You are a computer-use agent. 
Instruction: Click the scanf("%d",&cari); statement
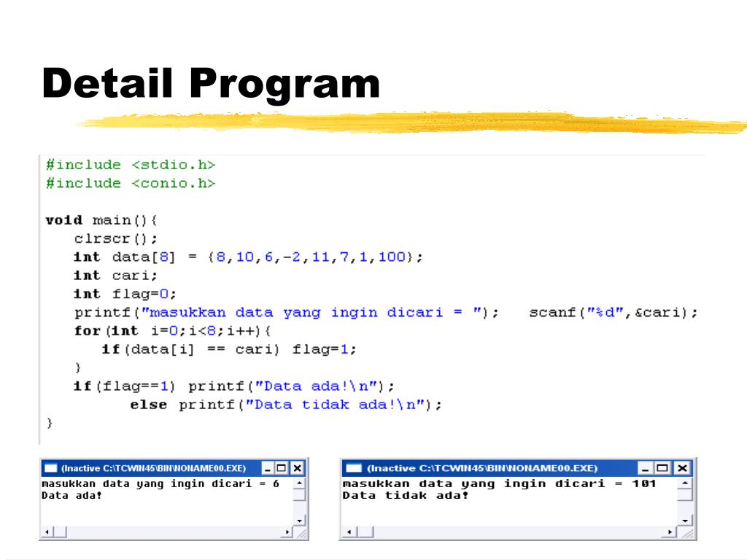tap(613, 312)
